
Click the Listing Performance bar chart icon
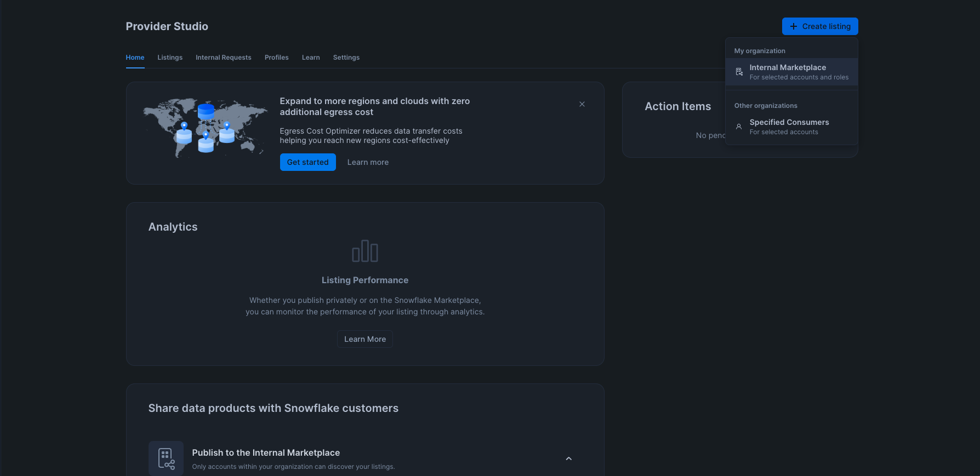click(365, 251)
